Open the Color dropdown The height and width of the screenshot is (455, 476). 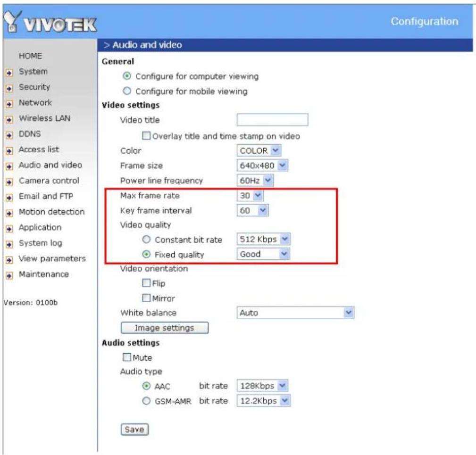[x=259, y=150]
